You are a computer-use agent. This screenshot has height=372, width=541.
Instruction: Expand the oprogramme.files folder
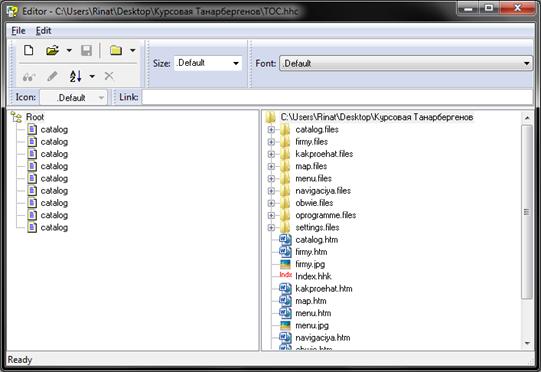[271, 215]
